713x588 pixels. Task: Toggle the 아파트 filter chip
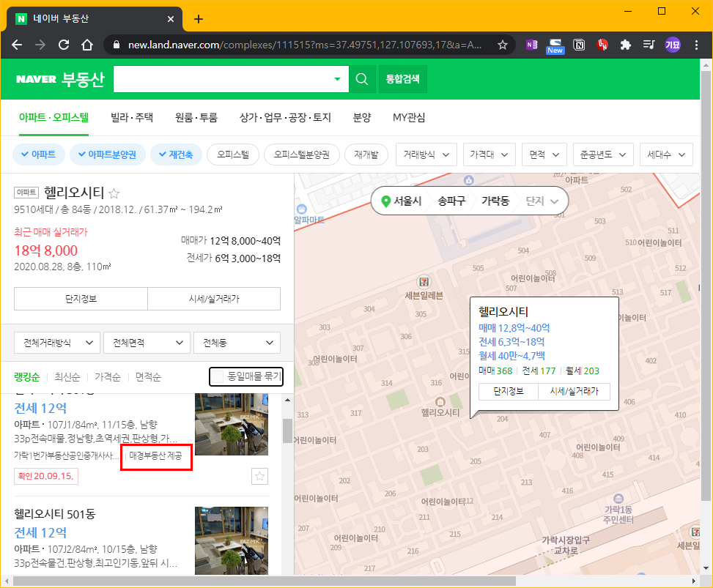coord(39,155)
